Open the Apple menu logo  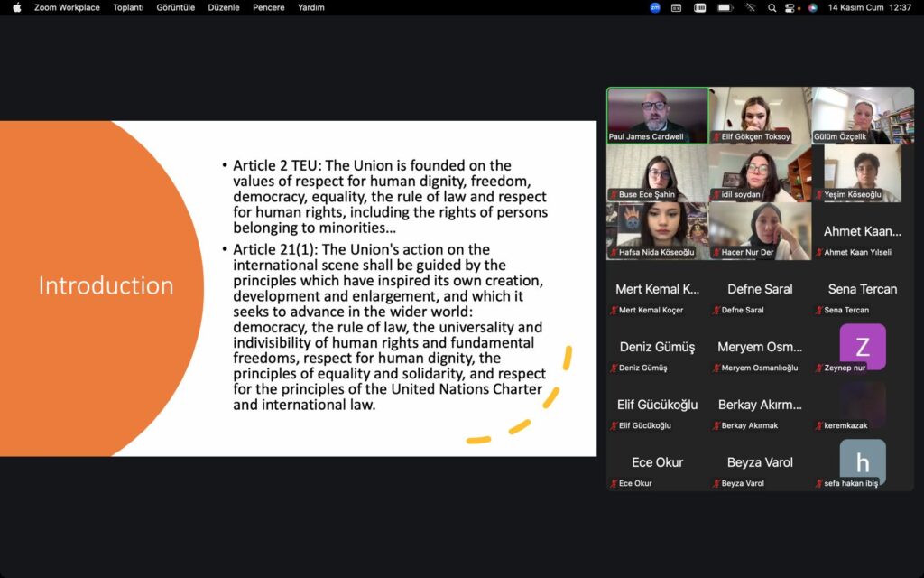point(16,7)
